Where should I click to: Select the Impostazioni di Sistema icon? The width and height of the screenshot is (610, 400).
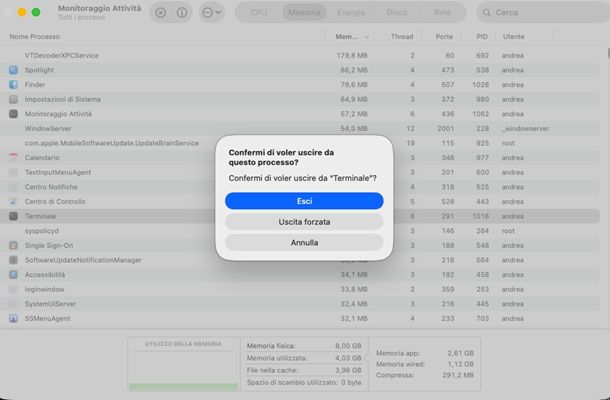tap(13, 99)
